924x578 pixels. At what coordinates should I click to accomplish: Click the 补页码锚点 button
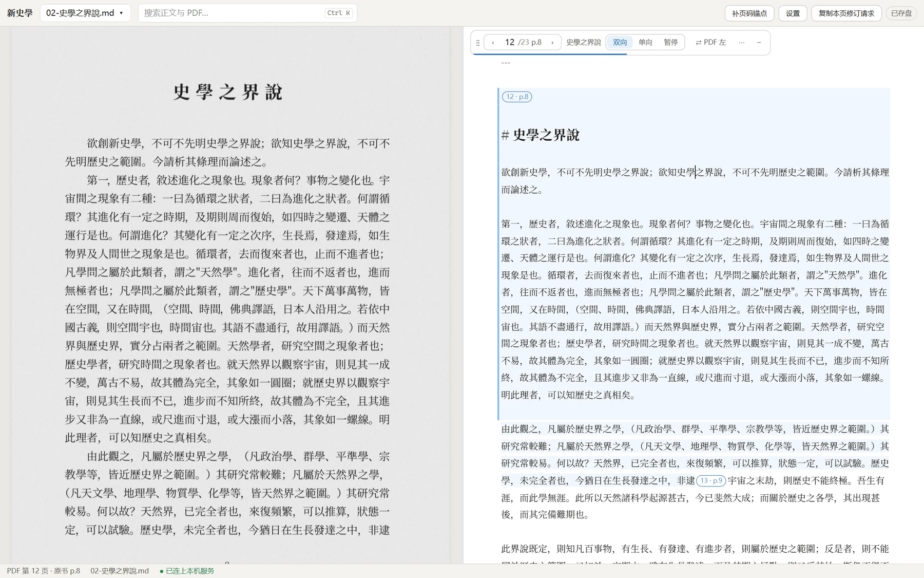tap(749, 13)
